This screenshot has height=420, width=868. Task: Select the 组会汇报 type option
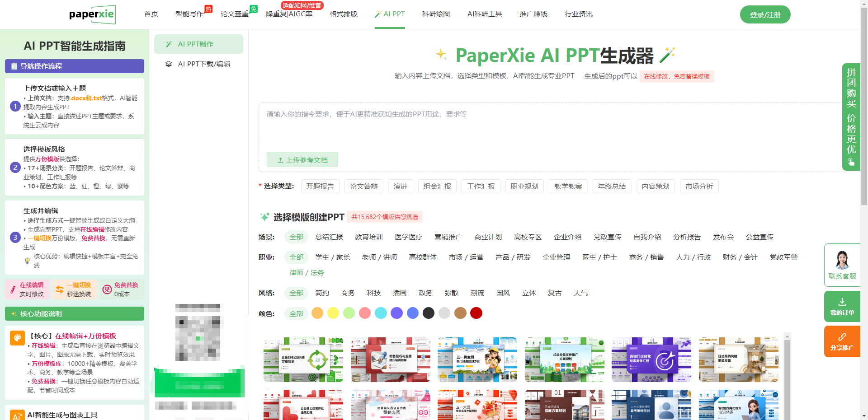pyautogui.click(x=437, y=187)
